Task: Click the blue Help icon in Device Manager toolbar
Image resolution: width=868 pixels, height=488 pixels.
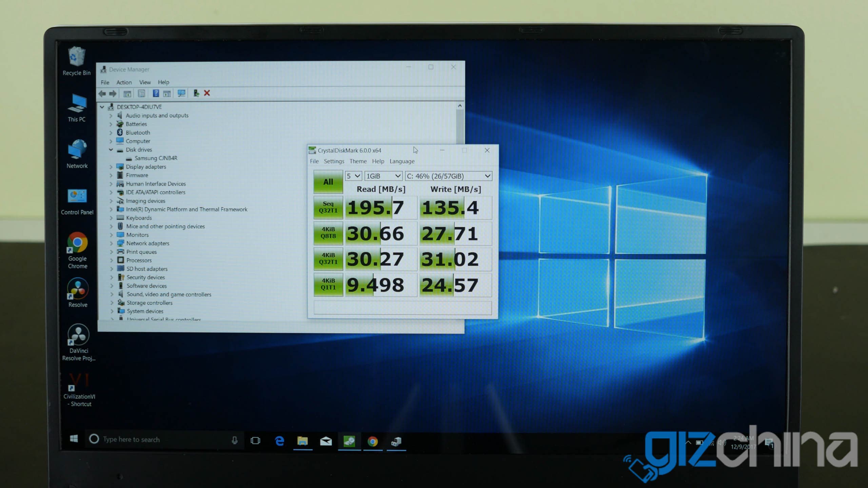Action: (156, 93)
